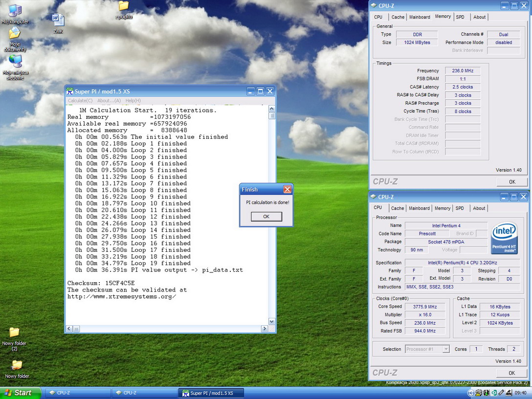The width and height of the screenshot is (532, 399).
Task: Click the Super PI vertical scroll up arrow
Action: pyautogui.click(x=272, y=109)
